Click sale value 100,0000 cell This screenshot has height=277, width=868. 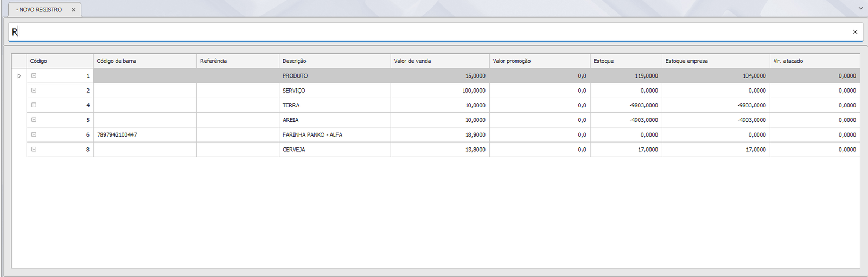pos(440,91)
